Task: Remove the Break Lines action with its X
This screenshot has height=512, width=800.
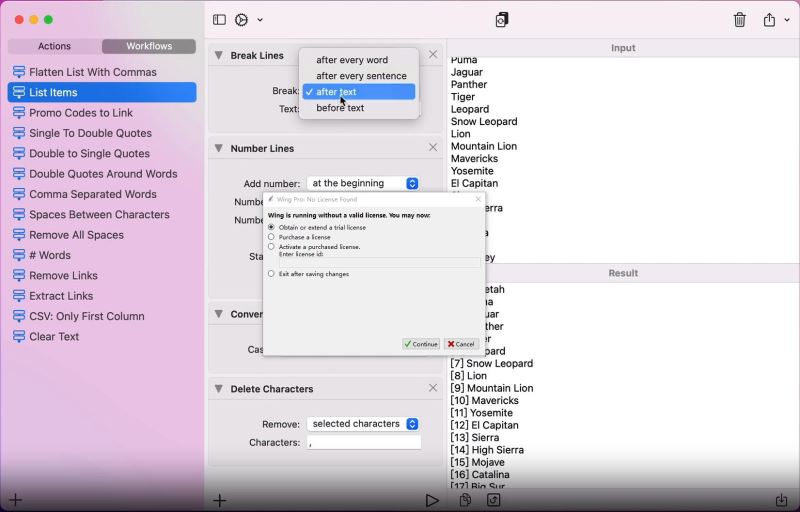Action: coord(433,55)
